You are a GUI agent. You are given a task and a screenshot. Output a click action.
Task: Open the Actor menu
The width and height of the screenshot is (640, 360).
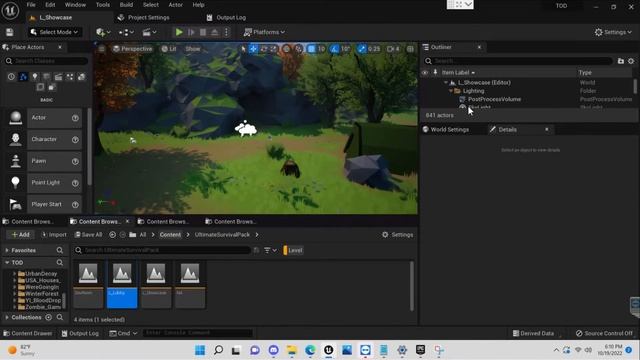176,5
